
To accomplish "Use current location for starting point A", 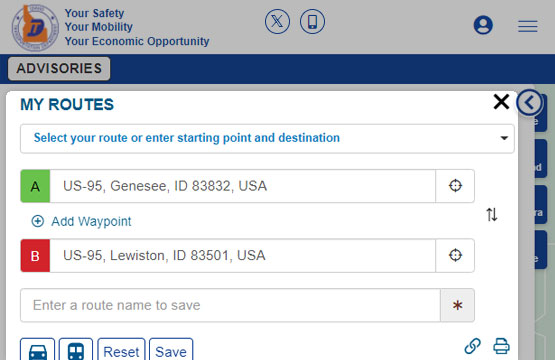I will click(455, 186).
